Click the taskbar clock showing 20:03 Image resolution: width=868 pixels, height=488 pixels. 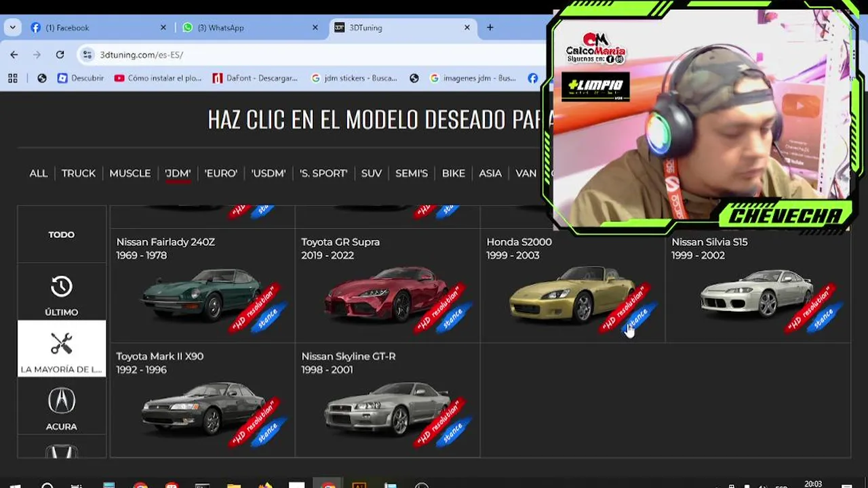coord(813,484)
